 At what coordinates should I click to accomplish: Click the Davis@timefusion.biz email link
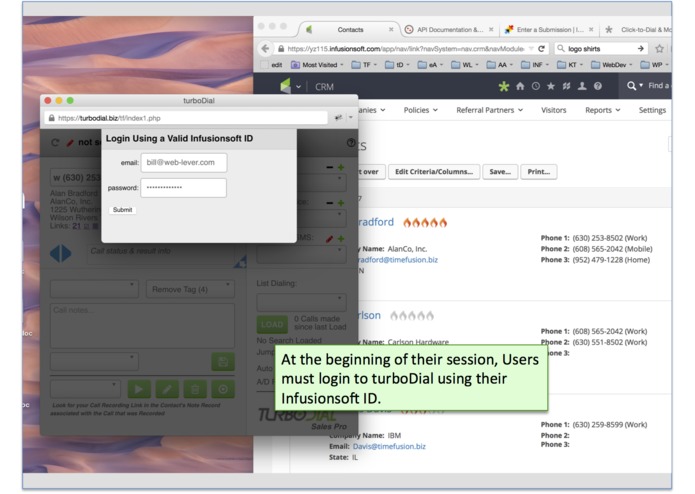tap(389, 447)
